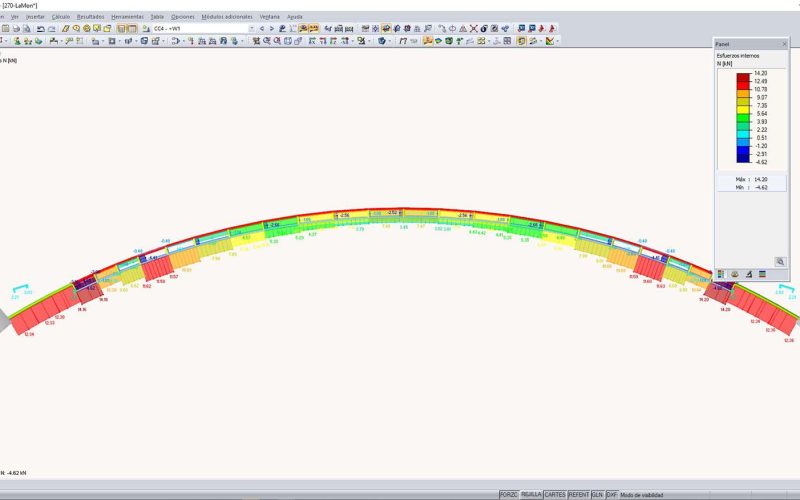Click the yellow parallelogram edit icon
The width and height of the screenshot is (800, 500).
click(x=65, y=29)
